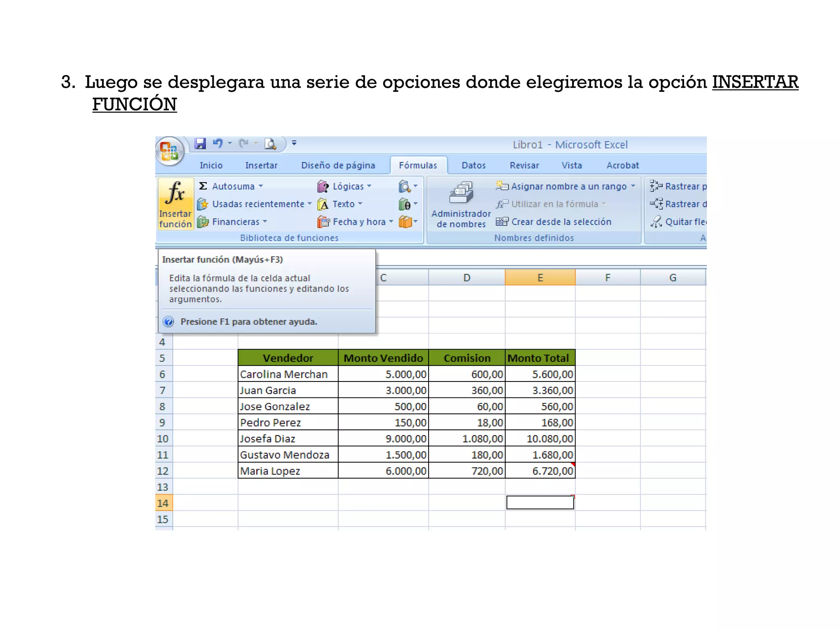Open the Financieras functions dropdown
Screen dimensions: 840x630
tap(236, 222)
